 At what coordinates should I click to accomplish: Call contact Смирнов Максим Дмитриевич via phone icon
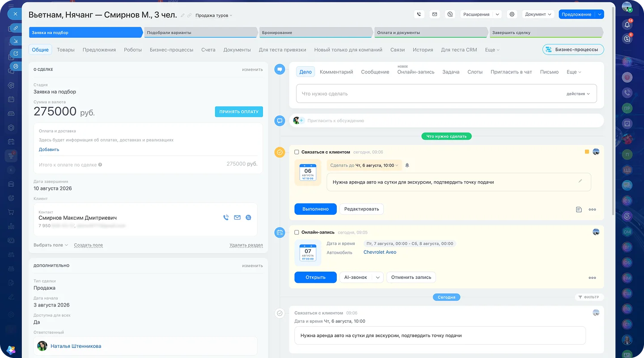pos(226,217)
